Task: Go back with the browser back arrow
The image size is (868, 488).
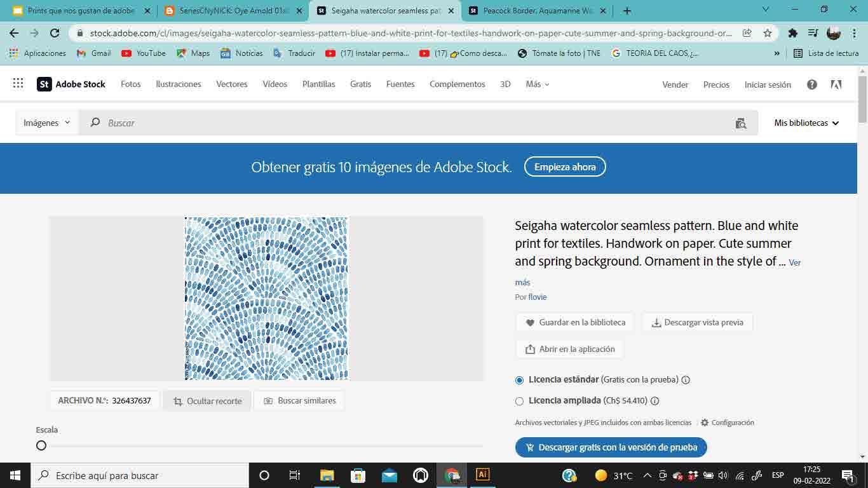Action: pos(14,33)
